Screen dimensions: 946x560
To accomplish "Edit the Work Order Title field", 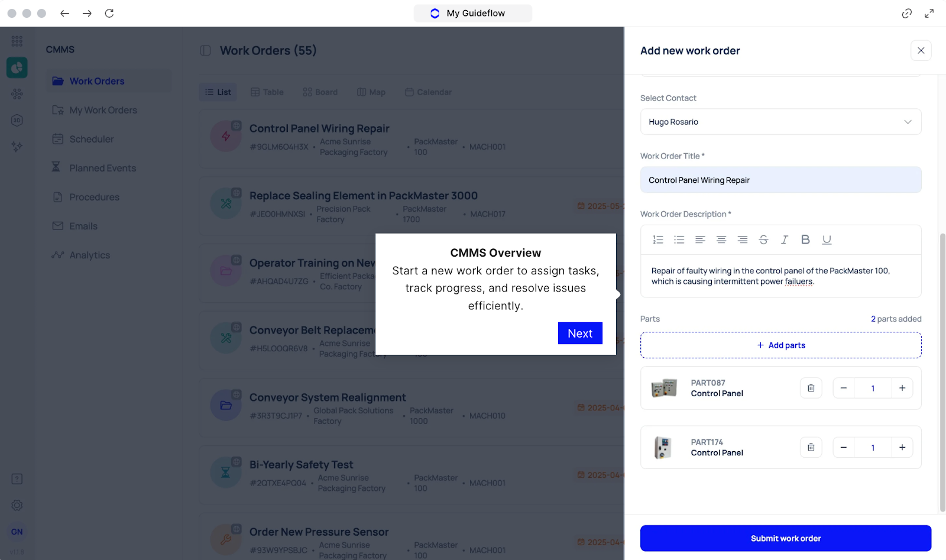I will (x=780, y=180).
